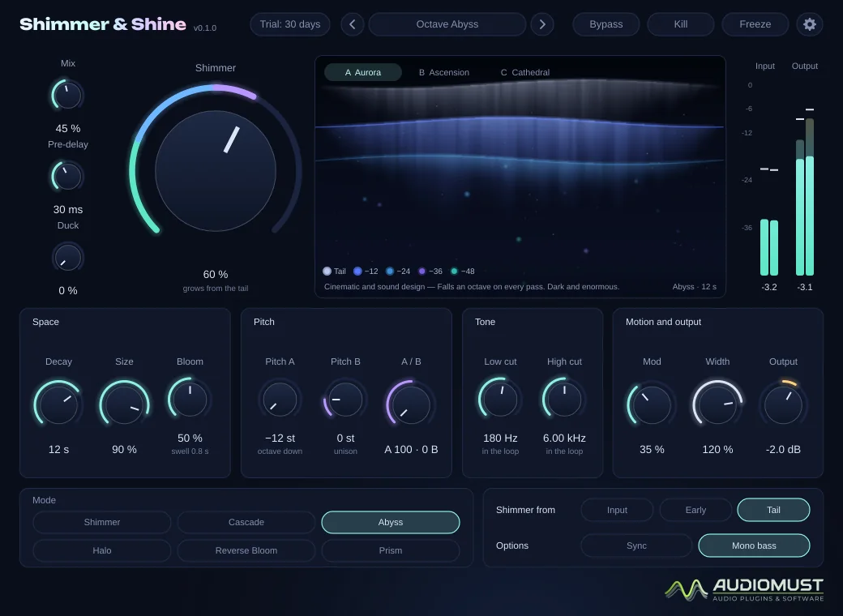Set Shimmer from to Early
843x616 pixels.
point(695,510)
